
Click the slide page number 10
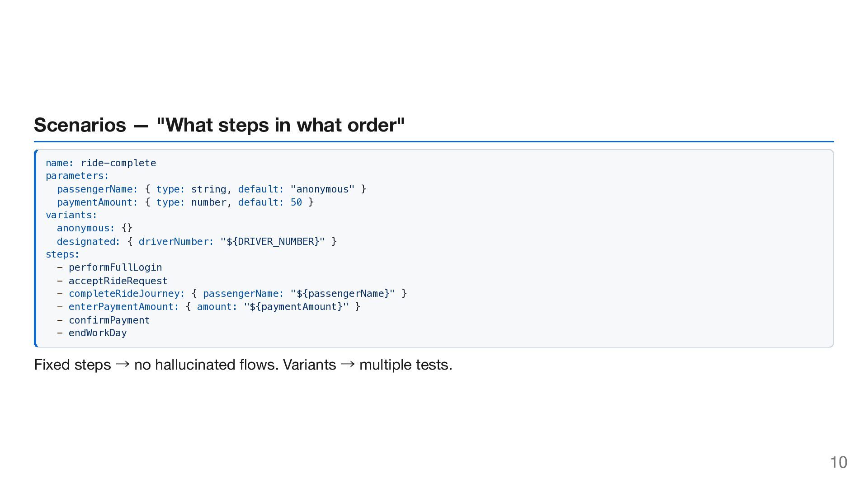point(838,462)
